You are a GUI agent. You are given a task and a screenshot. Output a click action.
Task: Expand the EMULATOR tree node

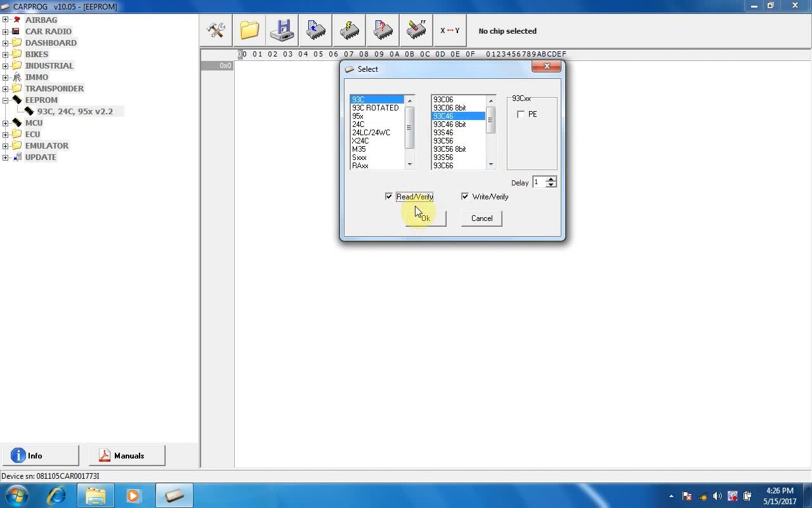pos(6,145)
